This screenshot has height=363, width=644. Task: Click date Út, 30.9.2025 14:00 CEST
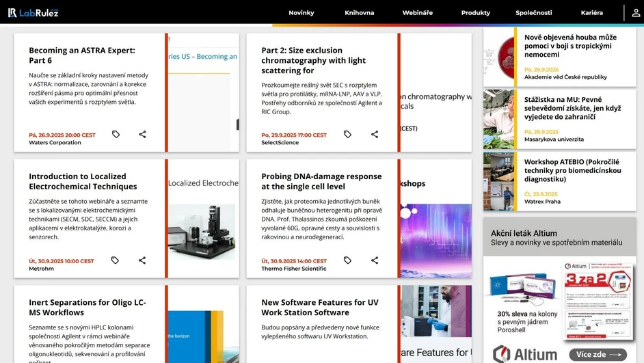click(x=294, y=261)
